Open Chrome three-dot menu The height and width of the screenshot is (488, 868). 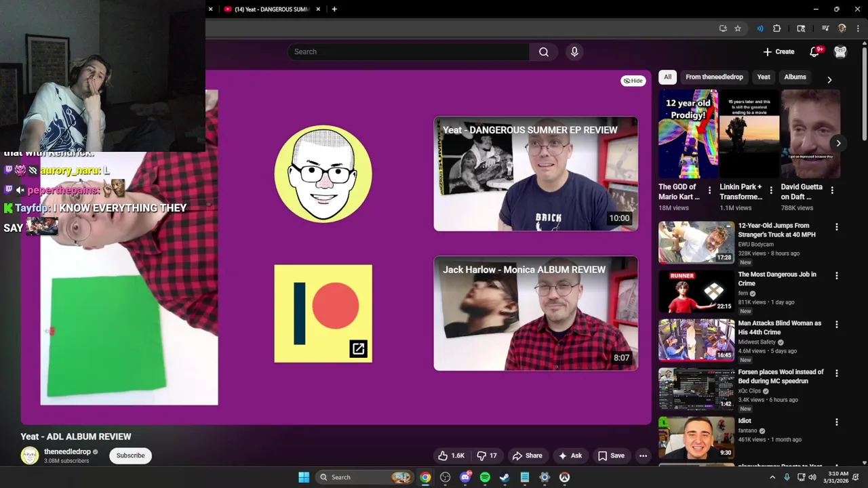(858, 28)
